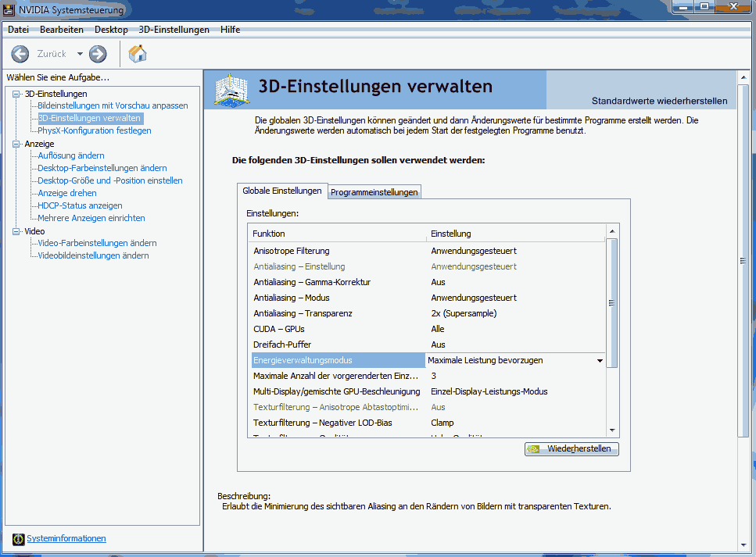Viewport: 756px width, 557px height.
Task: Open Mehrere Anzeigen einrichten
Action: 91,218
